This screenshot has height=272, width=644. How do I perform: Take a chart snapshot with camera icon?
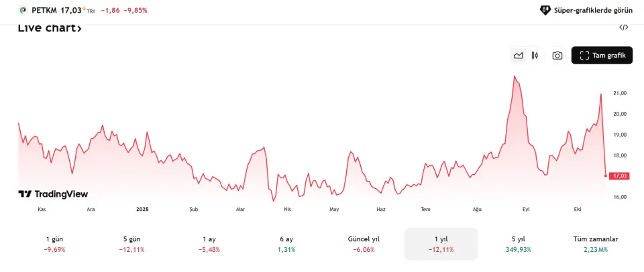(x=557, y=56)
